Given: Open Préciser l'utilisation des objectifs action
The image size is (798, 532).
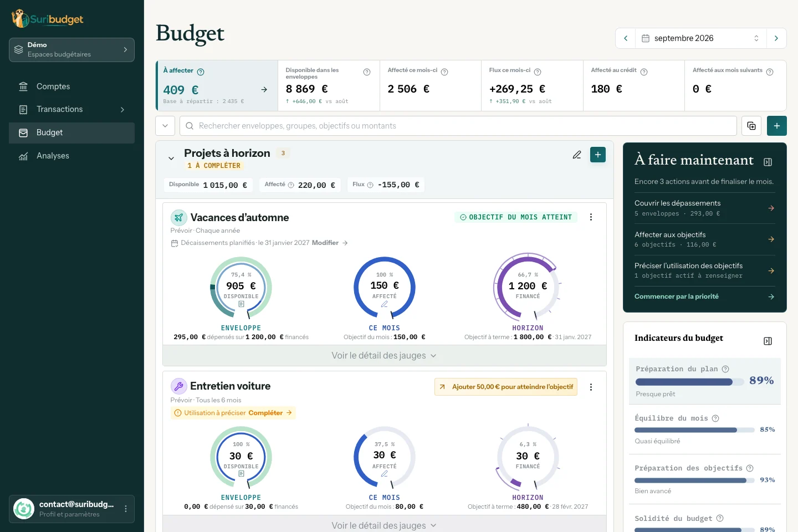Looking at the screenshot, I should coord(704,270).
